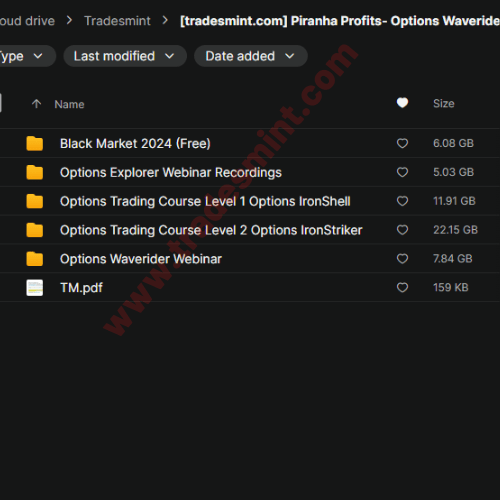Toggle heart for Level 2 Options IronStriker
Screen dimensions: 500x500
point(402,230)
